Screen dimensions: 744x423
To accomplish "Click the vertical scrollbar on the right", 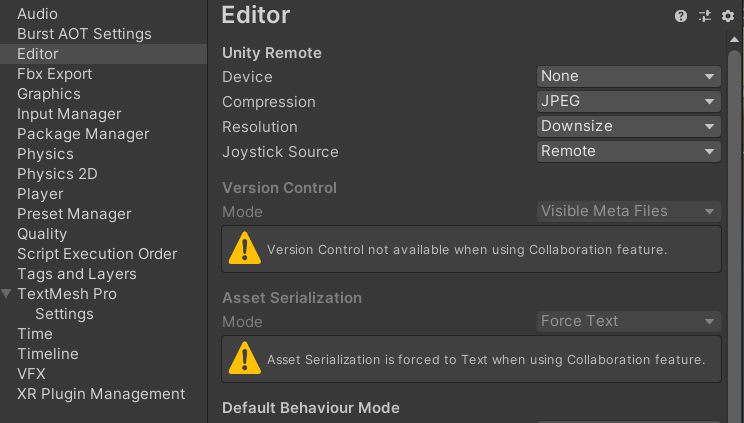I will (x=735, y=200).
